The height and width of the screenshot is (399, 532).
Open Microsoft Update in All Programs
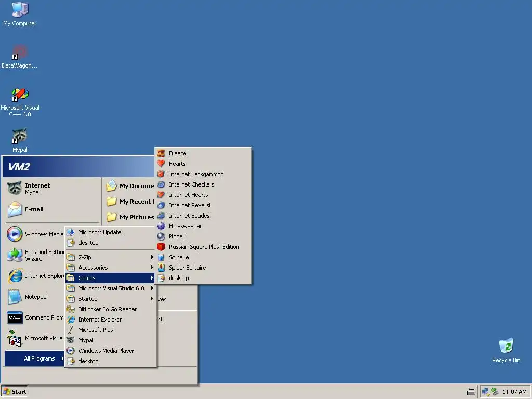click(111, 232)
